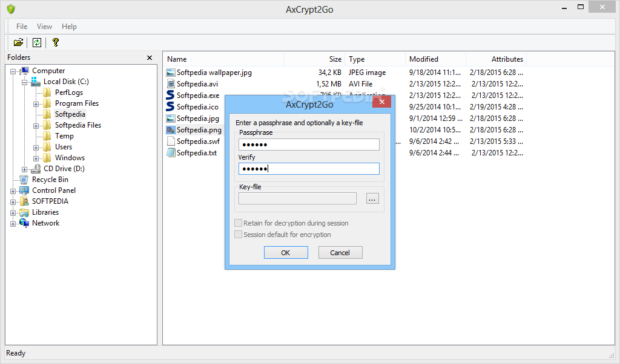Click the JPEG image type cell
The height and width of the screenshot is (364, 620).
(x=367, y=73)
